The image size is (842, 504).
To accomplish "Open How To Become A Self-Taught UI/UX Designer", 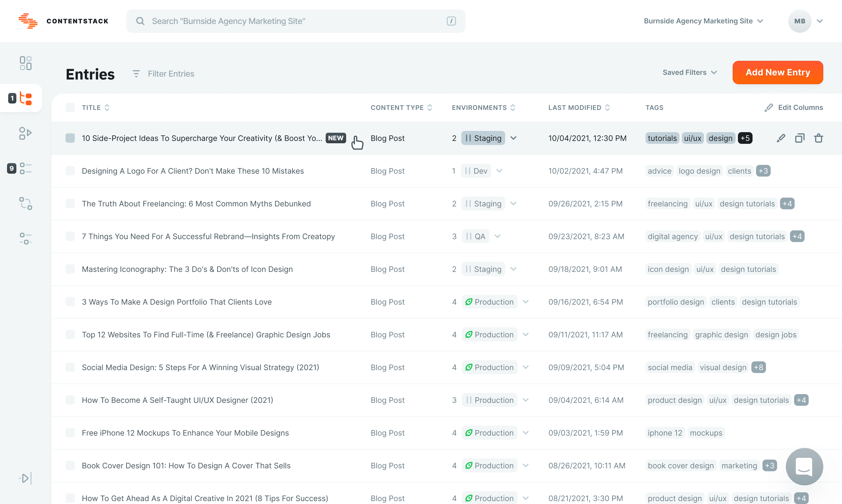I will point(177,400).
